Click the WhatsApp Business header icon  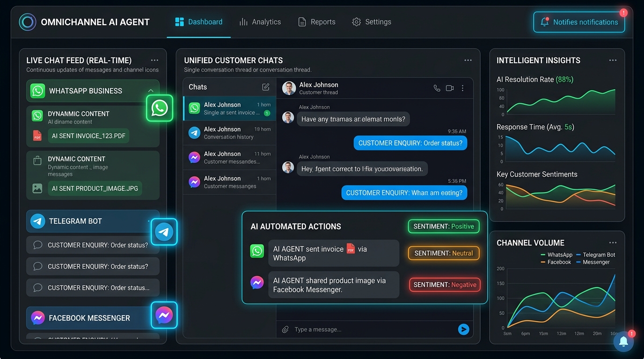[37, 91]
